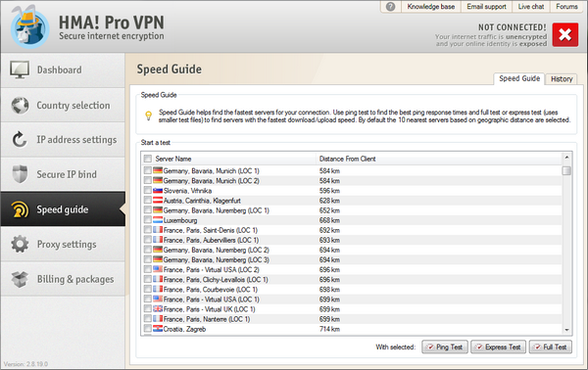Open Dashboard from the sidebar
The width and height of the screenshot is (588, 370).
pyautogui.click(x=63, y=70)
